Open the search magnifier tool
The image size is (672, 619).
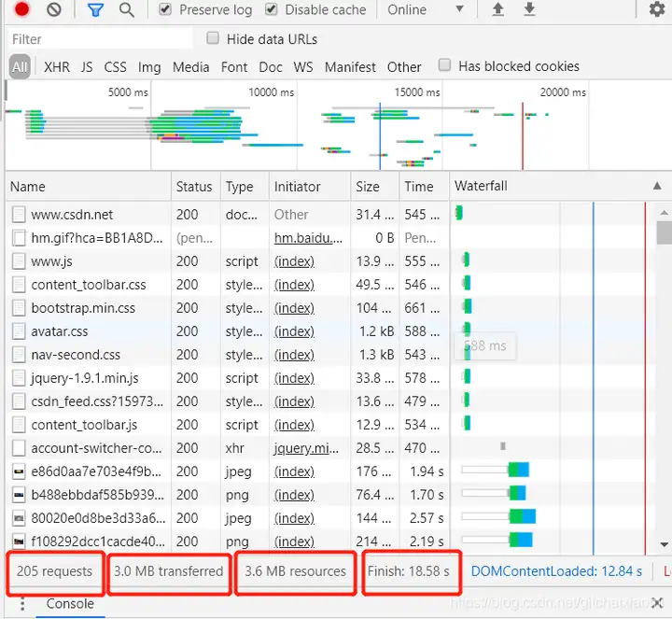point(126,9)
